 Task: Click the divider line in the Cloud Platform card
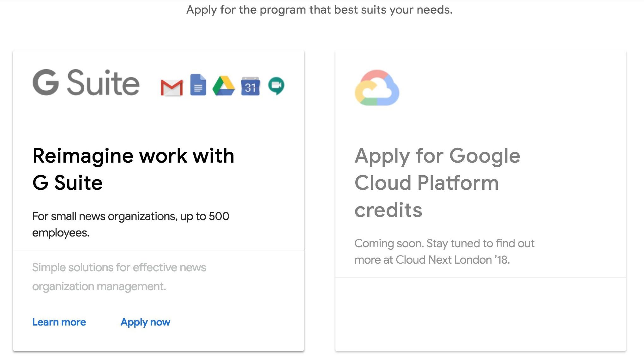480,277
